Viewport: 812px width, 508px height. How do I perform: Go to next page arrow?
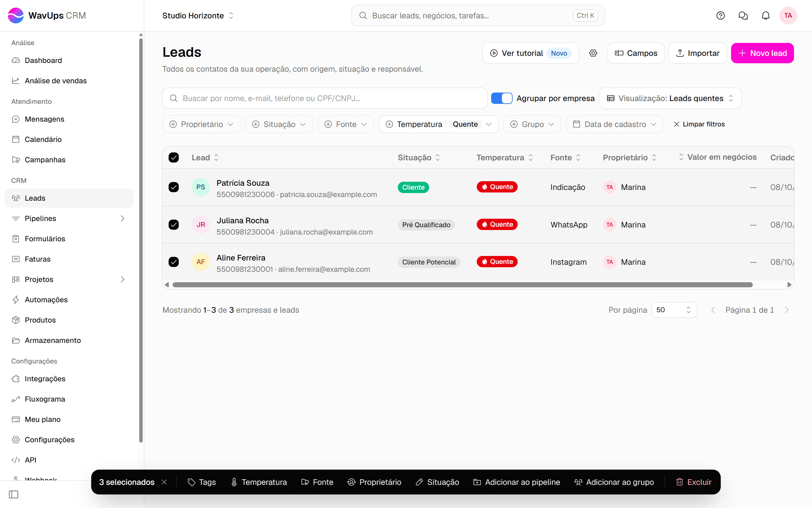point(787,310)
